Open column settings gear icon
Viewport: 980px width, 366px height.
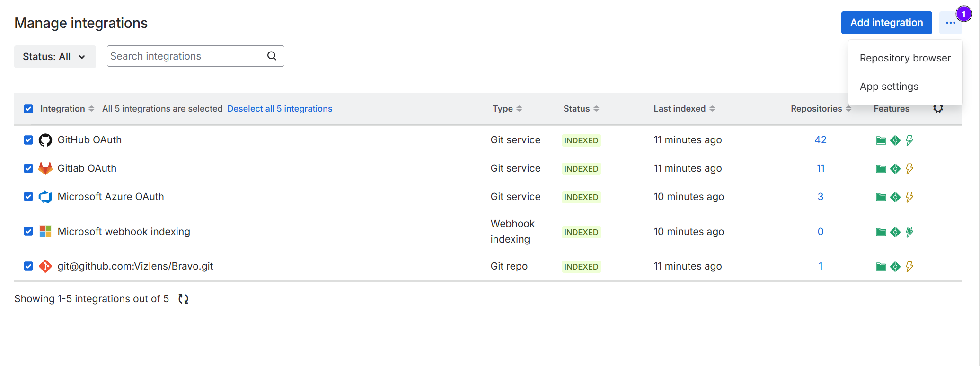coord(938,108)
